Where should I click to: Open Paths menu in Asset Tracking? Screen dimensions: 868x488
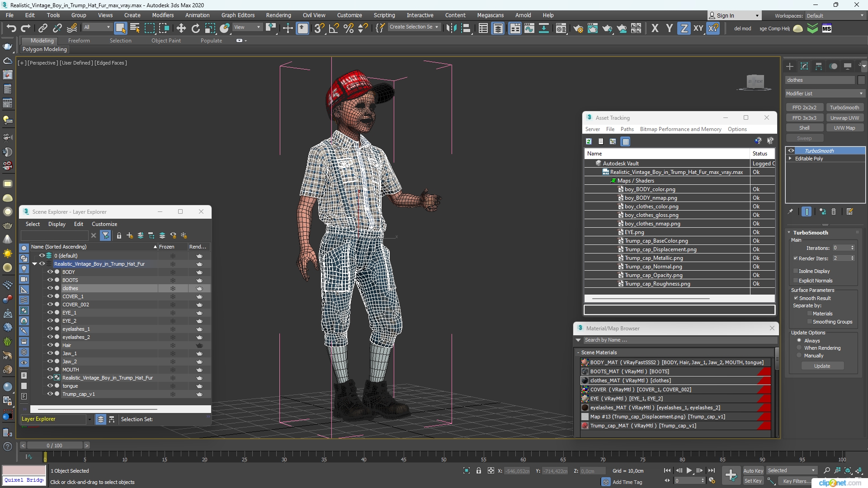(627, 129)
